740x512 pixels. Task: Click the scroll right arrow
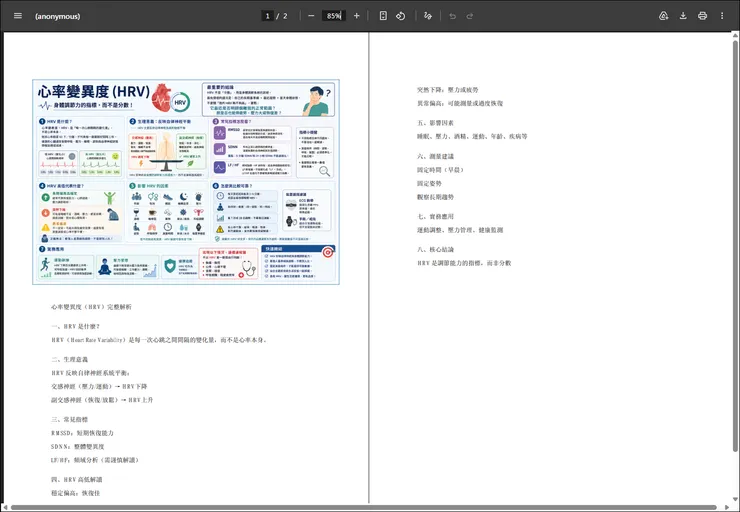tap(727, 508)
